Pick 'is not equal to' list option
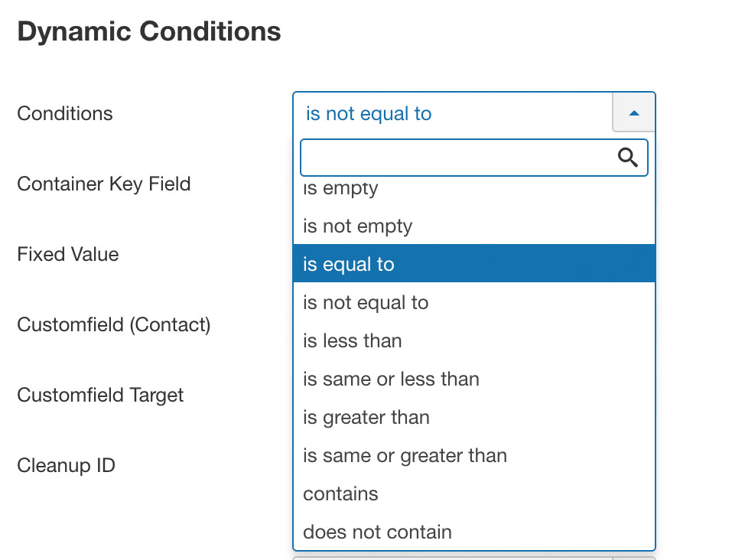This screenshot has height=560, width=745. click(x=474, y=302)
